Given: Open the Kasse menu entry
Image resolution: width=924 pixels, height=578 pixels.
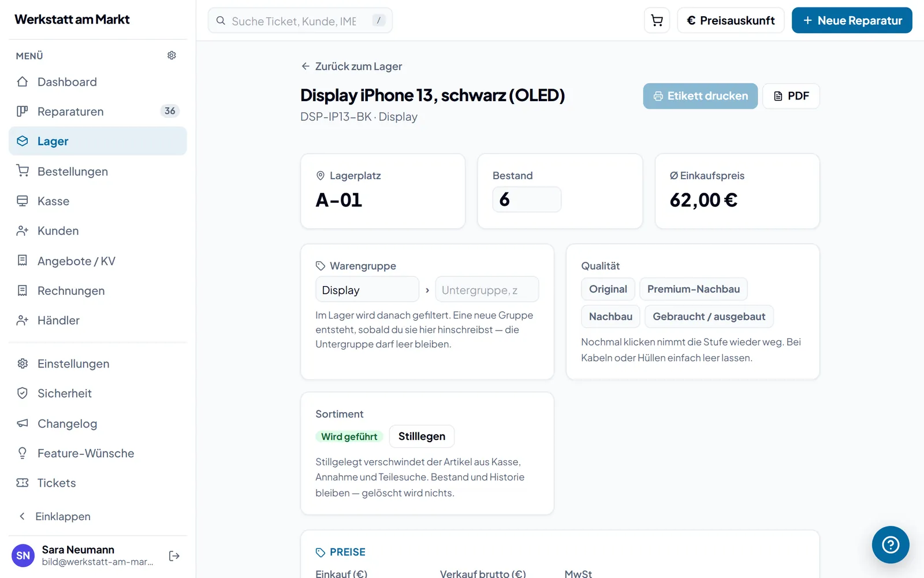Looking at the screenshot, I should point(98,201).
